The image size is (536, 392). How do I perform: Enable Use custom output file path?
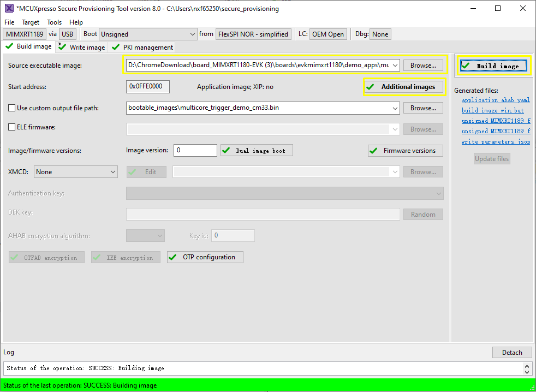pyautogui.click(x=12, y=108)
